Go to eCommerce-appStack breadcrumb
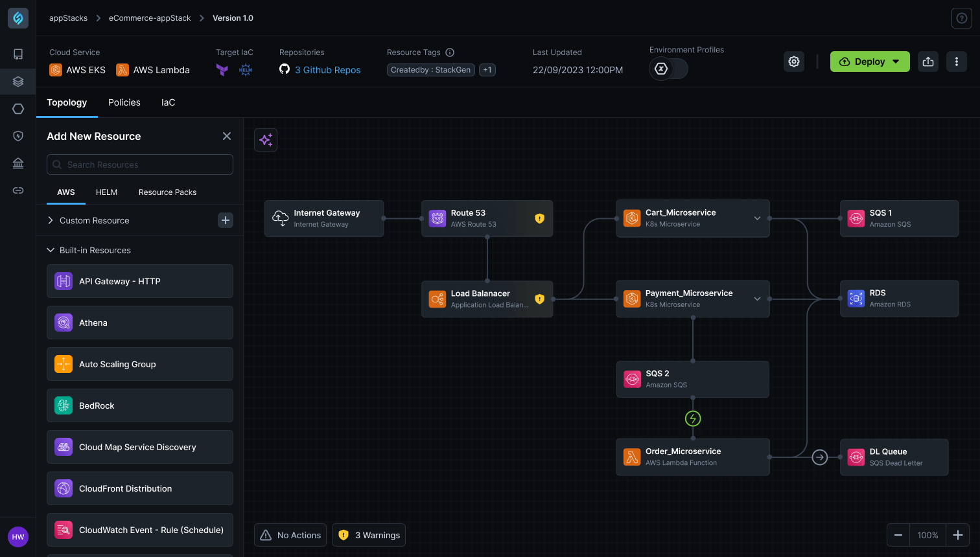980x557 pixels. [150, 18]
